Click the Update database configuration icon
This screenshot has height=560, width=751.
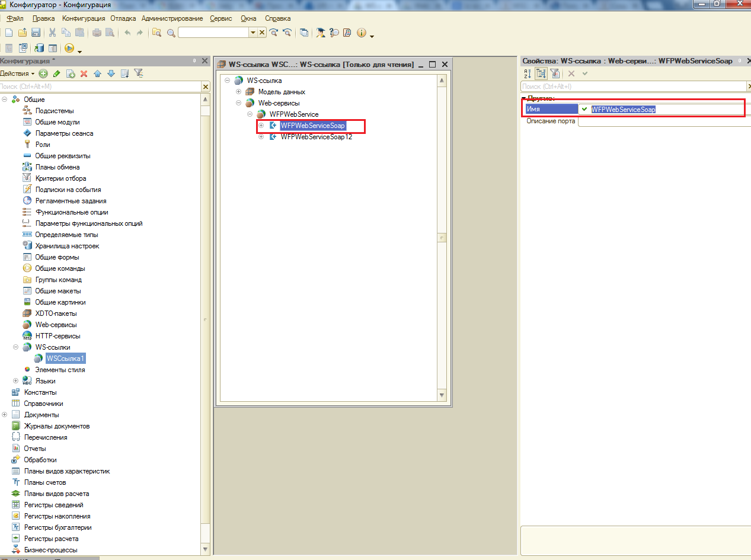(39, 48)
